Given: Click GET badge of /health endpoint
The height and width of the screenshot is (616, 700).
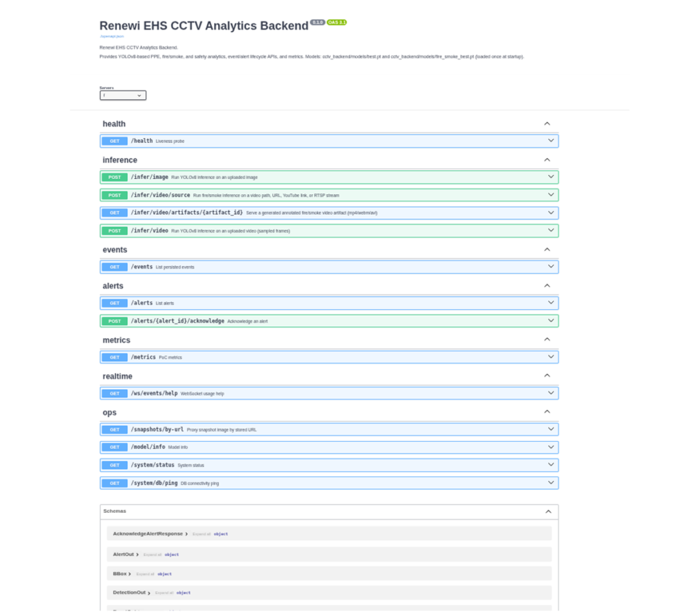Looking at the screenshot, I should pos(115,141).
